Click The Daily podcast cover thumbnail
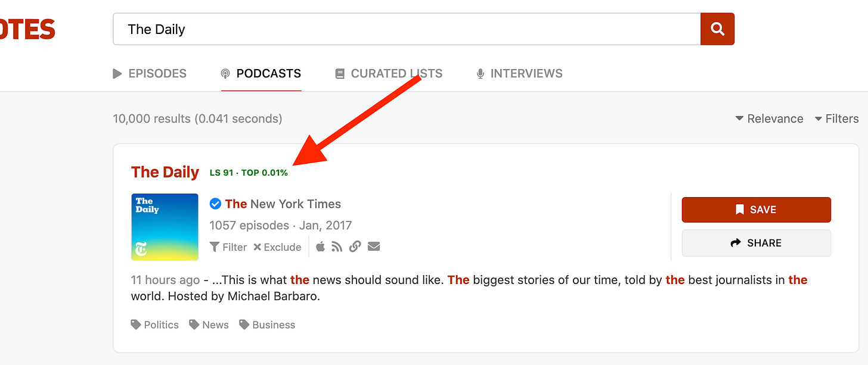 [165, 227]
